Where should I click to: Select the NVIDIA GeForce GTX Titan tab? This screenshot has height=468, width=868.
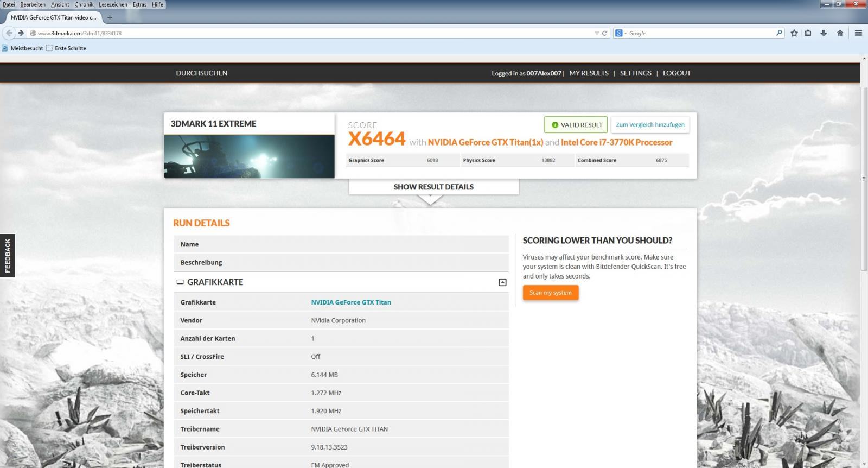click(x=53, y=17)
